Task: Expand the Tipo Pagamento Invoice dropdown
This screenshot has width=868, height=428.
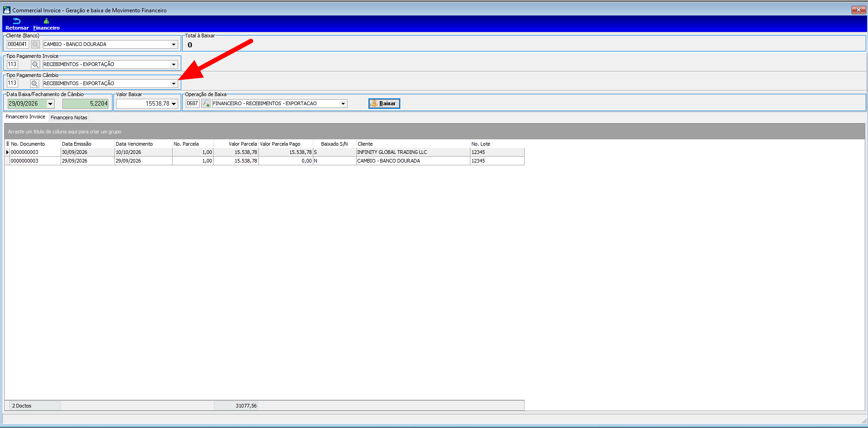Action: [174, 65]
